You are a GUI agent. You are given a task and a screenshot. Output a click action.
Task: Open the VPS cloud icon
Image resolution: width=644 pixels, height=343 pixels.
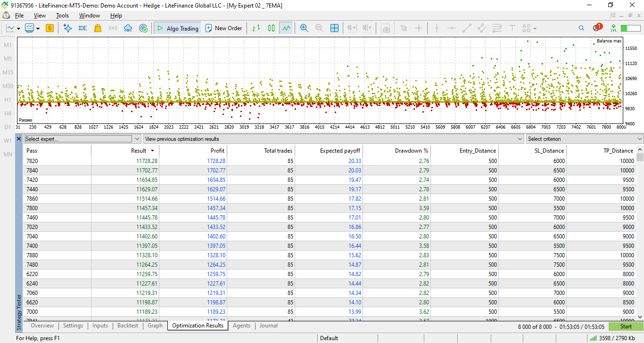(128, 28)
